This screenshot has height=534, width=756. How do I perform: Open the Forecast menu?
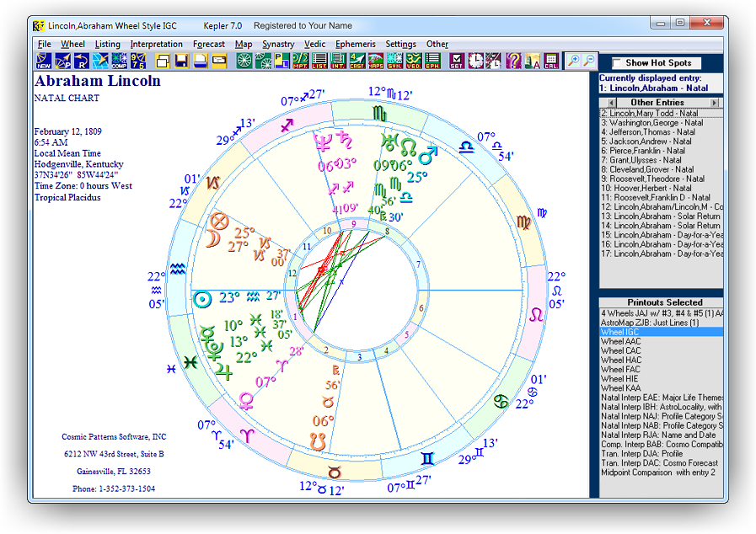click(209, 44)
